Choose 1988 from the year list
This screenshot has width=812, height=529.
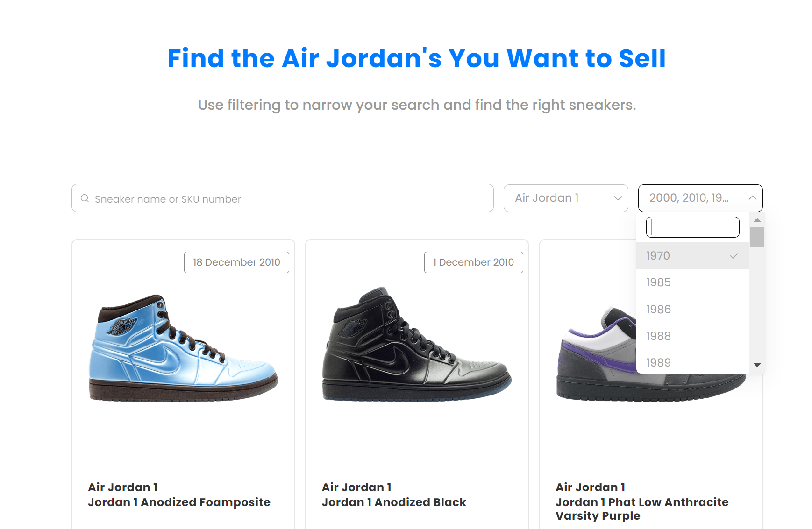coord(693,336)
